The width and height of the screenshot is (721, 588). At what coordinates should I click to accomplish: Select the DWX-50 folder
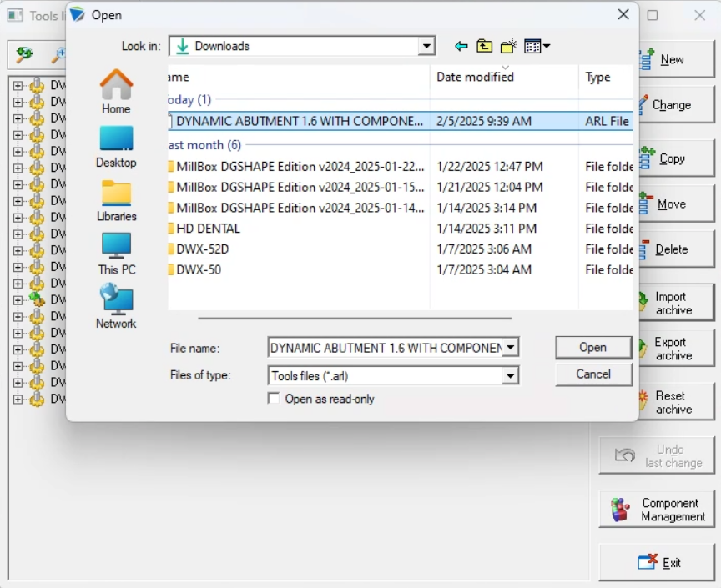tap(400, 269)
